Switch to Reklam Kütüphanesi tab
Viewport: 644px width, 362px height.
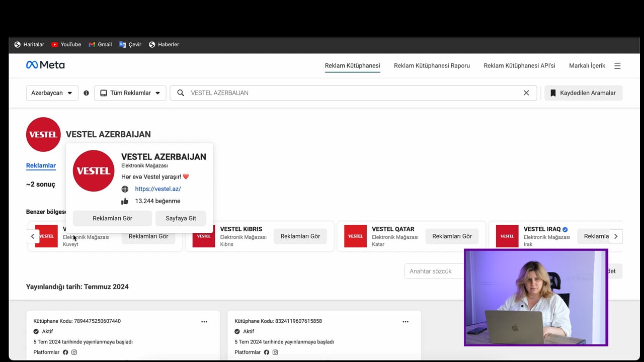352,66
